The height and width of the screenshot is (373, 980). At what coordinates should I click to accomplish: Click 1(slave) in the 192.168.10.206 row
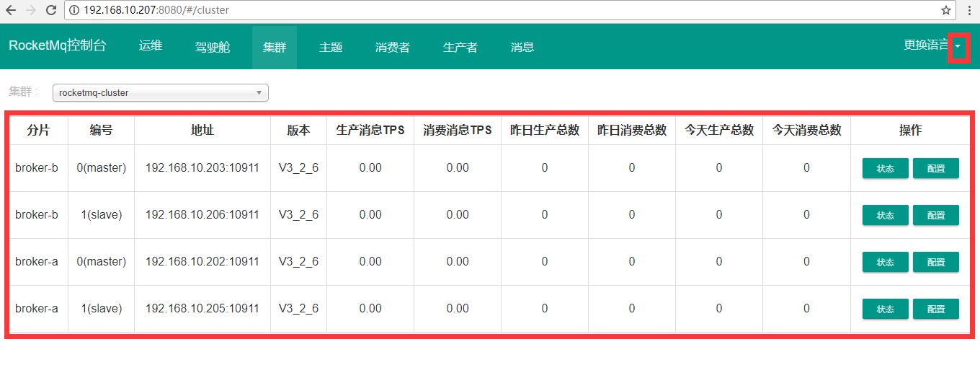coord(102,215)
